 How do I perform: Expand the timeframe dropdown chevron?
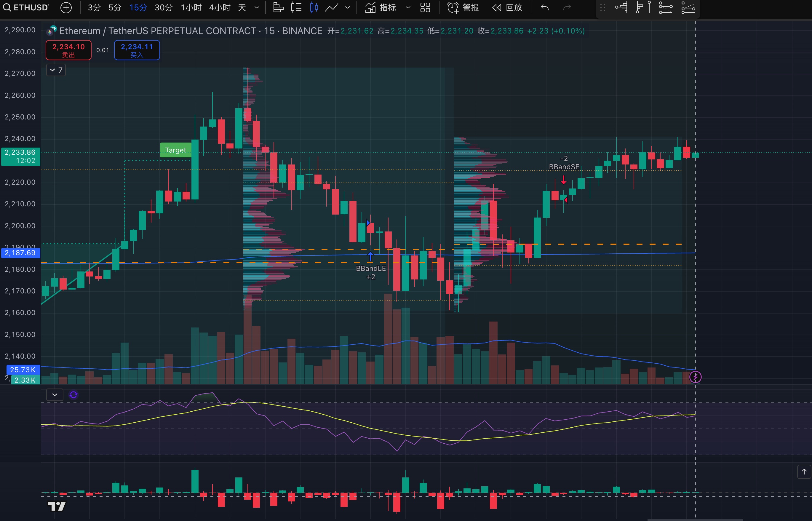[x=257, y=7]
